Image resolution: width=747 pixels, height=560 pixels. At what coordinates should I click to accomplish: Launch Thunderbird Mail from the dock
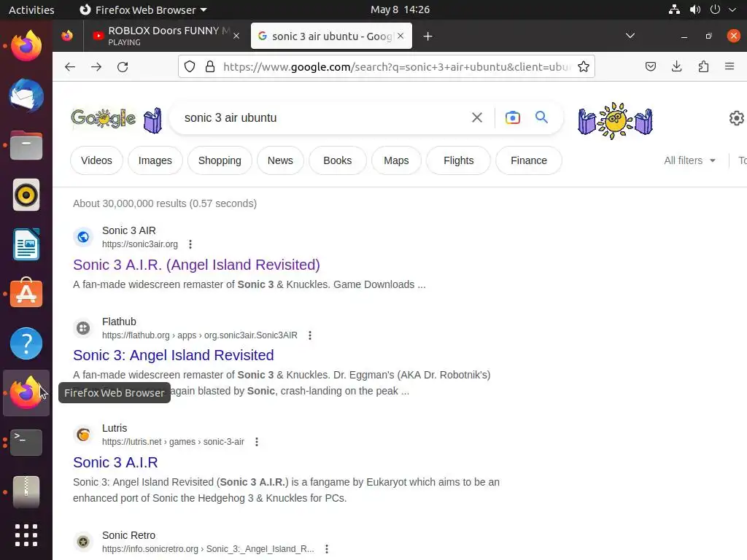point(26,96)
